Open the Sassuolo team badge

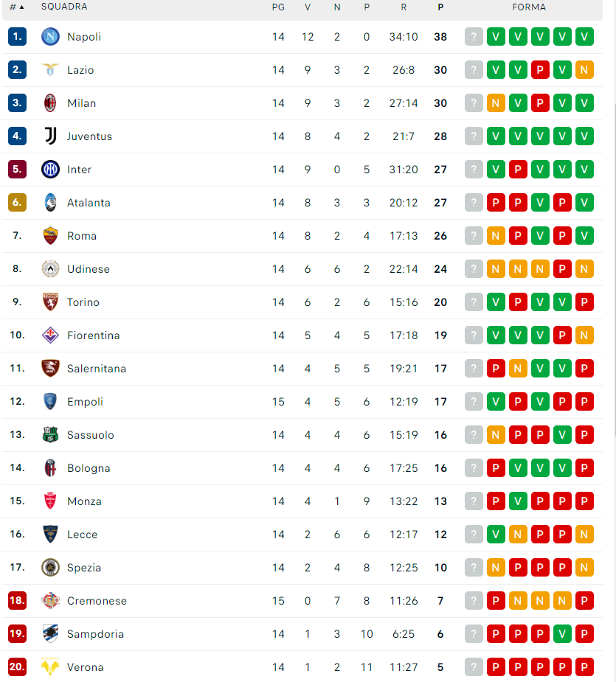tap(50, 434)
